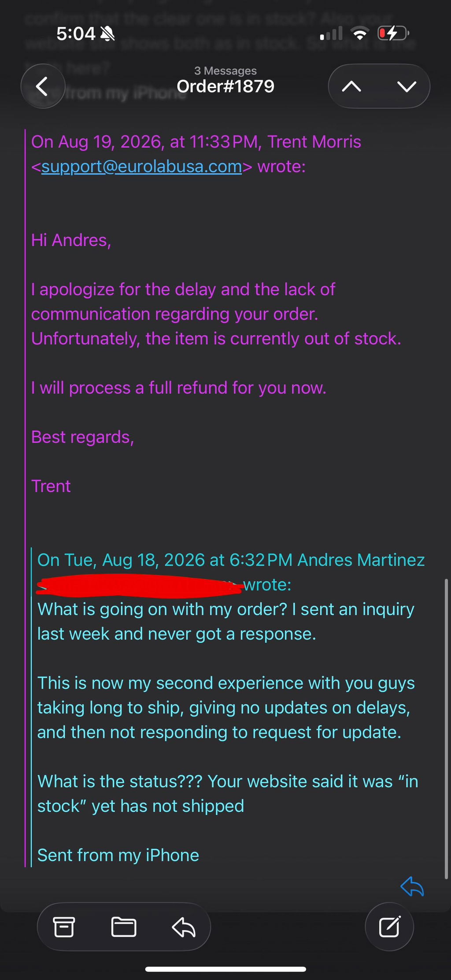
Task: Tap the toolbar reply arrow
Action: pos(184,927)
